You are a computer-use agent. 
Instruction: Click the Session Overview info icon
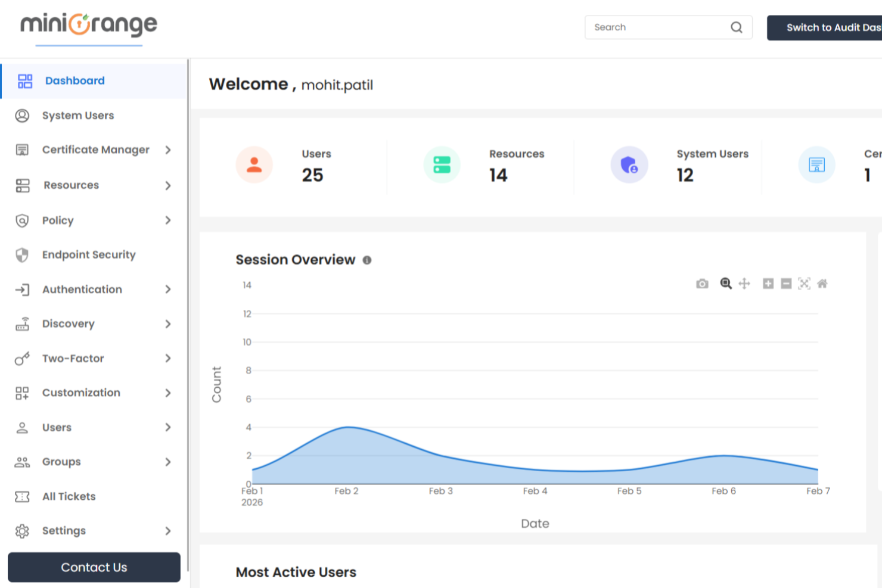click(367, 260)
